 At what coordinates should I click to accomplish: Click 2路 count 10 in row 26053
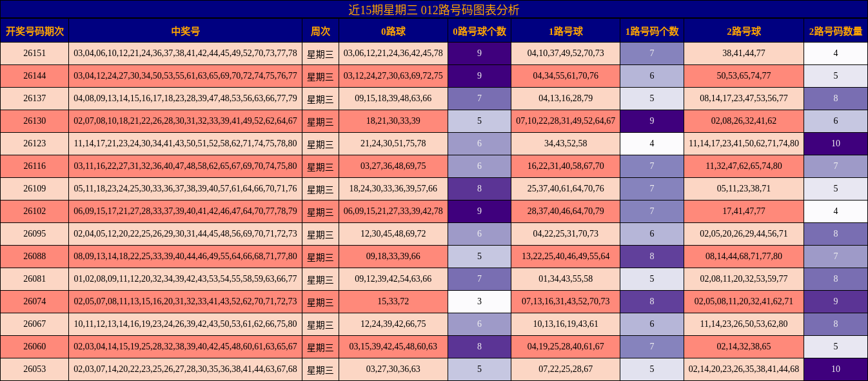(836, 369)
